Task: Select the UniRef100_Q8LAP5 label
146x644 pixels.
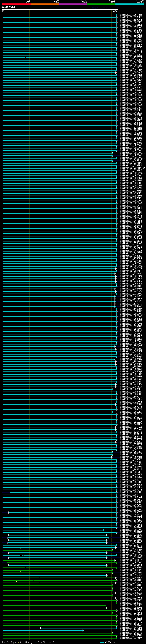Action: click(x=131, y=30)
